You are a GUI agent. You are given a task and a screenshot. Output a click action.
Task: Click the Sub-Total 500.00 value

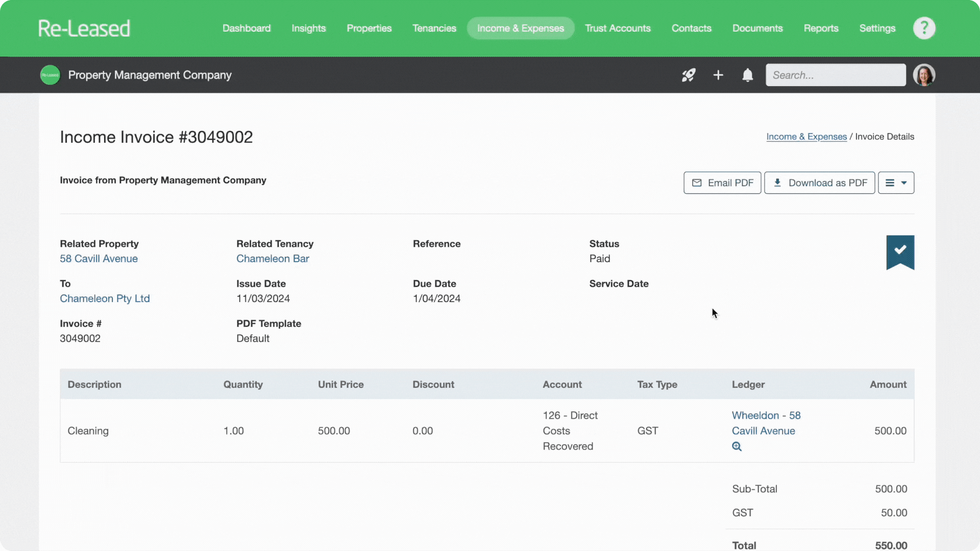tap(891, 489)
